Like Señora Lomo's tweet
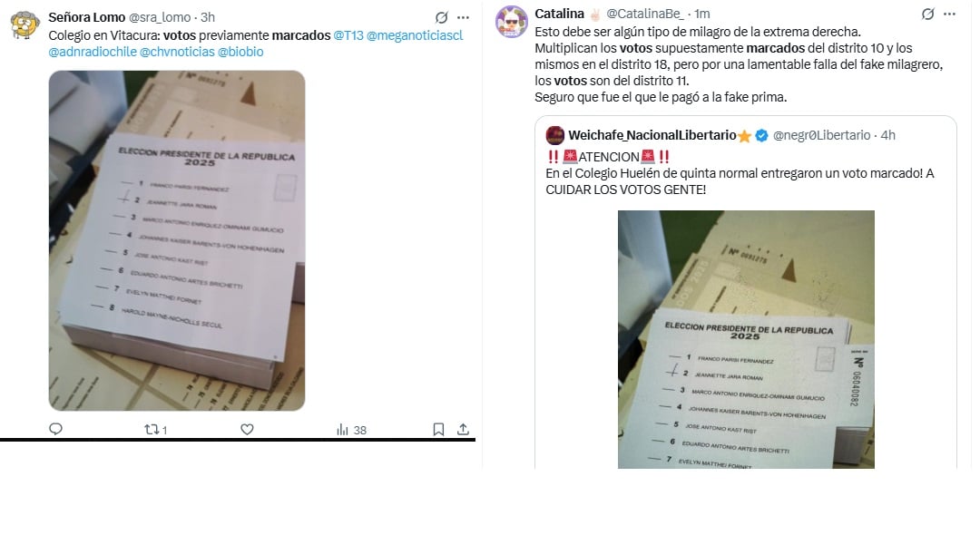 point(248,430)
